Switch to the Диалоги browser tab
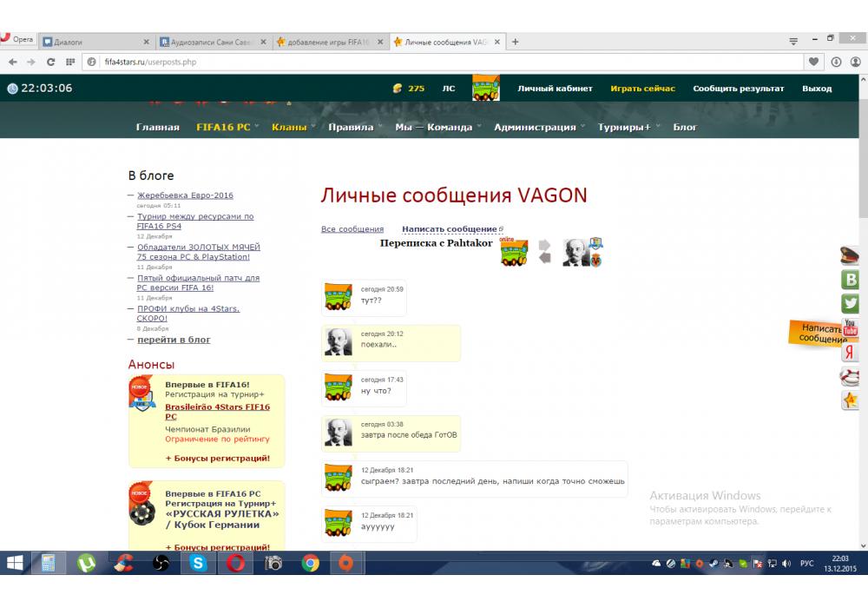Image resolution: width=868 pixels, height=608 pixels. click(x=95, y=42)
